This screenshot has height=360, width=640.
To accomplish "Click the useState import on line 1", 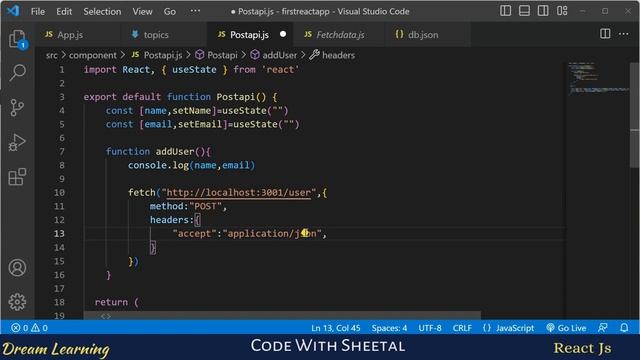I will [x=194, y=70].
